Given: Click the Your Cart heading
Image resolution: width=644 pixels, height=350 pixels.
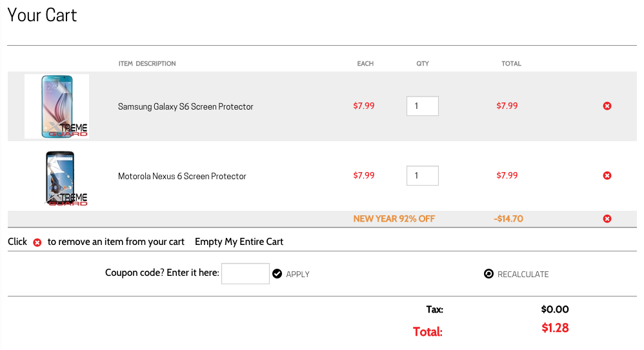Looking at the screenshot, I should [x=43, y=15].
